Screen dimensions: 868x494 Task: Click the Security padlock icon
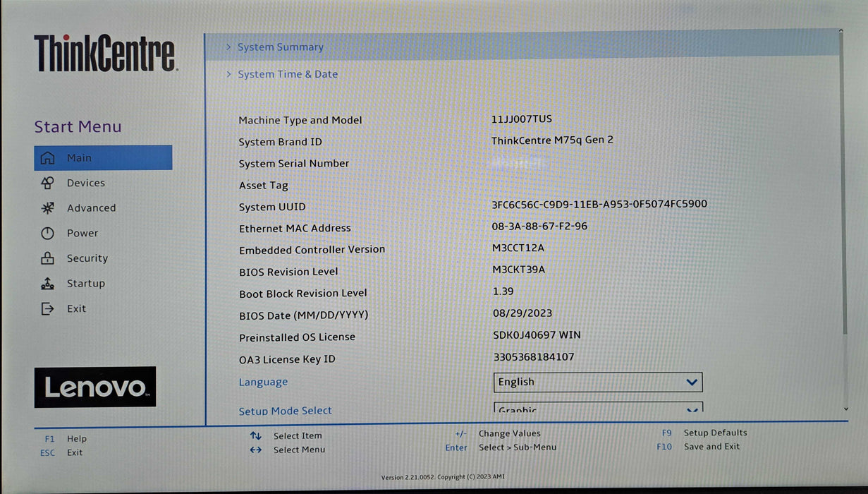tap(47, 258)
